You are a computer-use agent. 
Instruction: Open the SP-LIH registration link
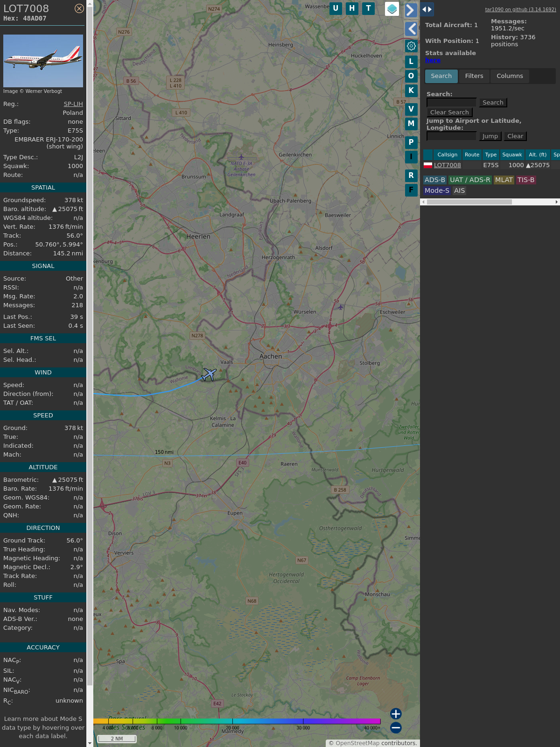click(x=73, y=104)
